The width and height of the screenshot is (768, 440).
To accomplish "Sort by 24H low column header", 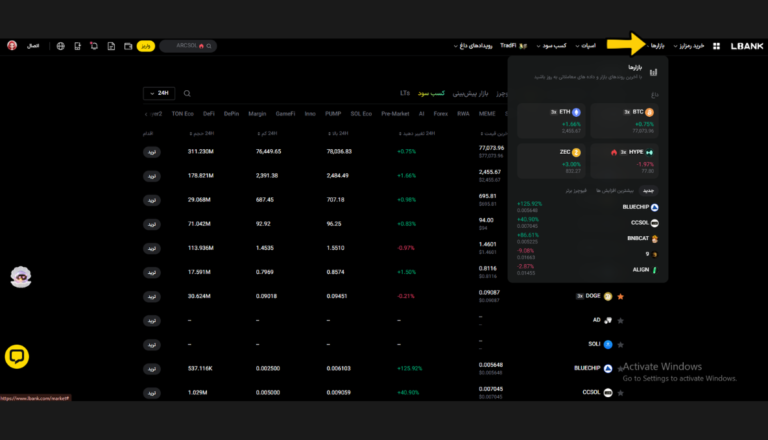I will [267, 133].
